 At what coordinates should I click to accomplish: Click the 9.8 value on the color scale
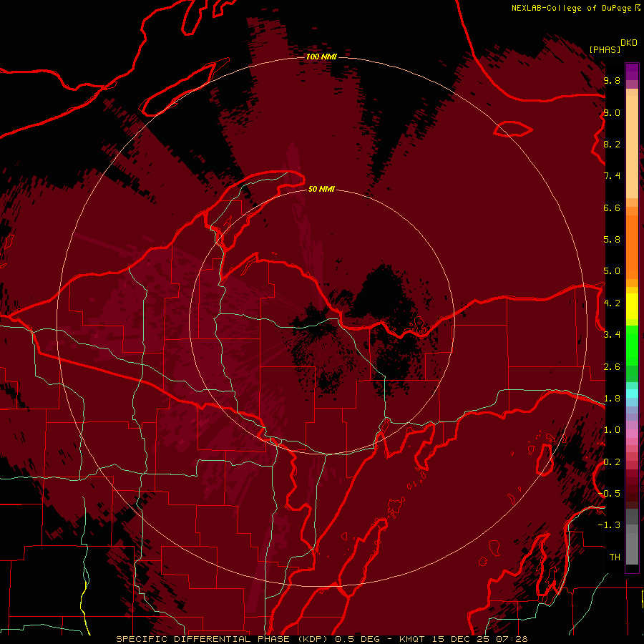pyautogui.click(x=612, y=80)
